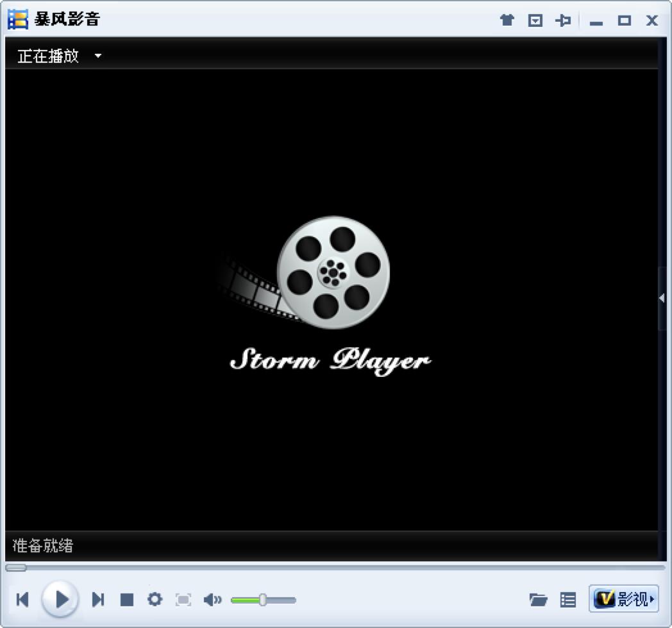Skip to next track

pyautogui.click(x=98, y=599)
